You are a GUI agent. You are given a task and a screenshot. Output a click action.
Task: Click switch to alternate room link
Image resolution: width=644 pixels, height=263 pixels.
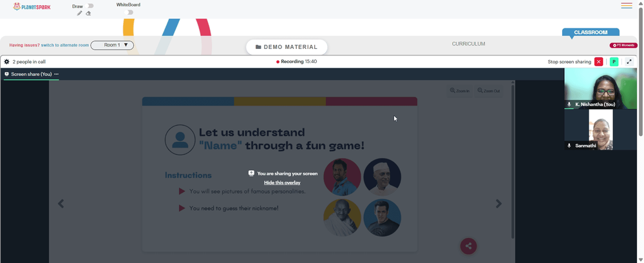click(x=65, y=45)
